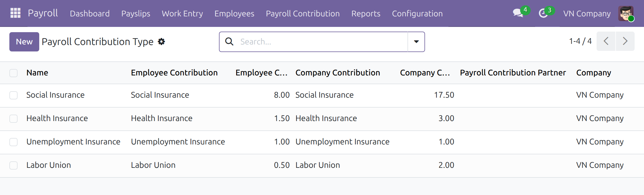Viewport: 644px width, 195px height.
Task: Sort by Payroll Contribution Partner header
Action: click(513, 73)
